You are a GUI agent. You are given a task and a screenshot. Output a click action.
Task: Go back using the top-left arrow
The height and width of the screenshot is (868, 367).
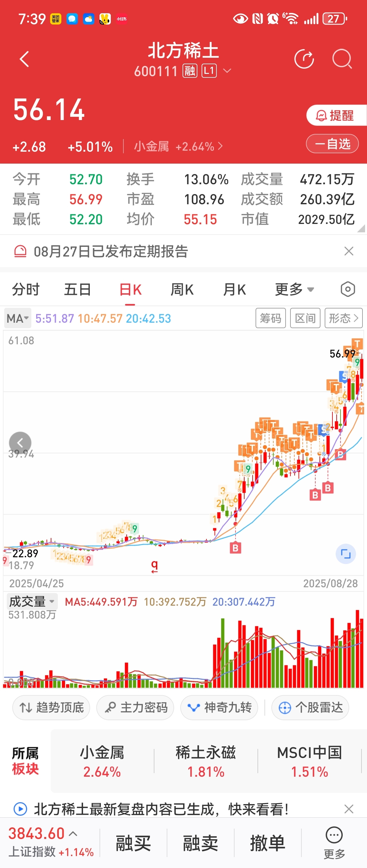[24, 59]
